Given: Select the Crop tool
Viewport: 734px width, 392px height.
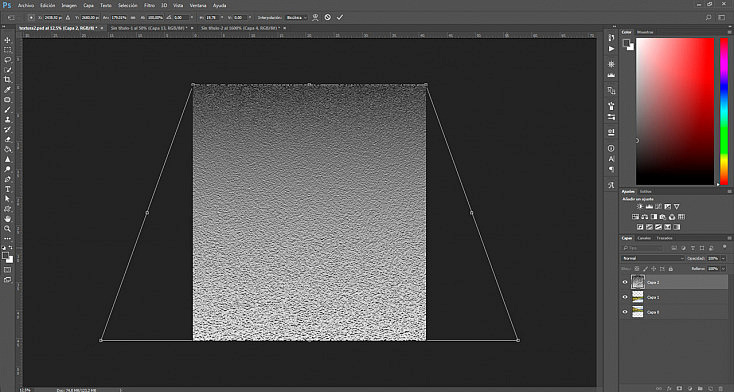Looking at the screenshot, I should [x=7, y=80].
